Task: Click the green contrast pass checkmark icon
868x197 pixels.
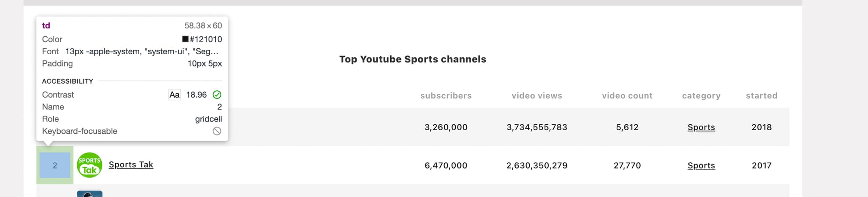Action: coord(217,94)
